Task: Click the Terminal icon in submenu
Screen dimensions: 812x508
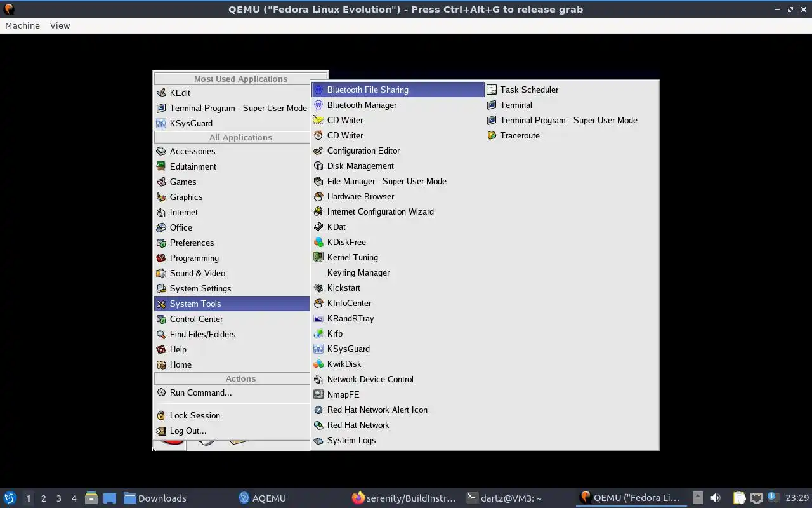Action: click(x=492, y=105)
